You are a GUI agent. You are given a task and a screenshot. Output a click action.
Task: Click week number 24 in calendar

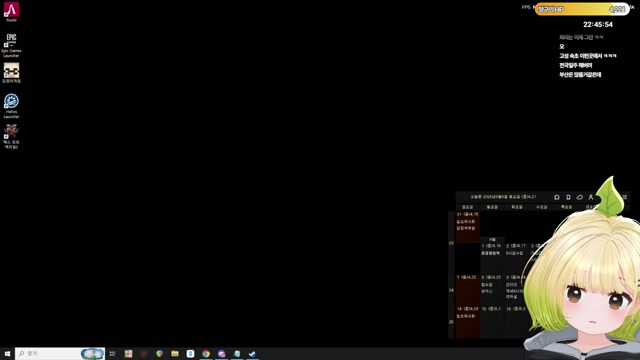[451, 290]
